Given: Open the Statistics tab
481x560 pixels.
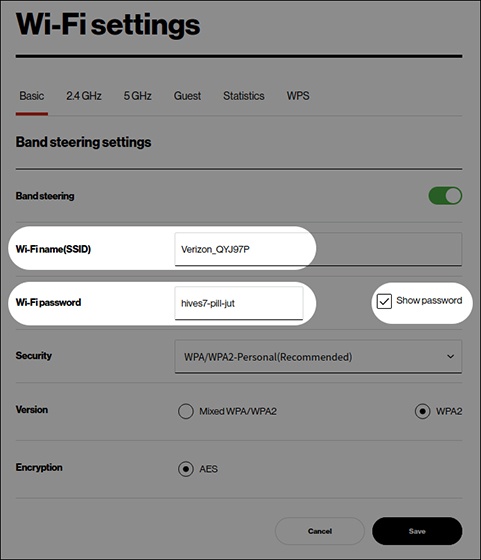Looking at the screenshot, I should (x=244, y=96).
